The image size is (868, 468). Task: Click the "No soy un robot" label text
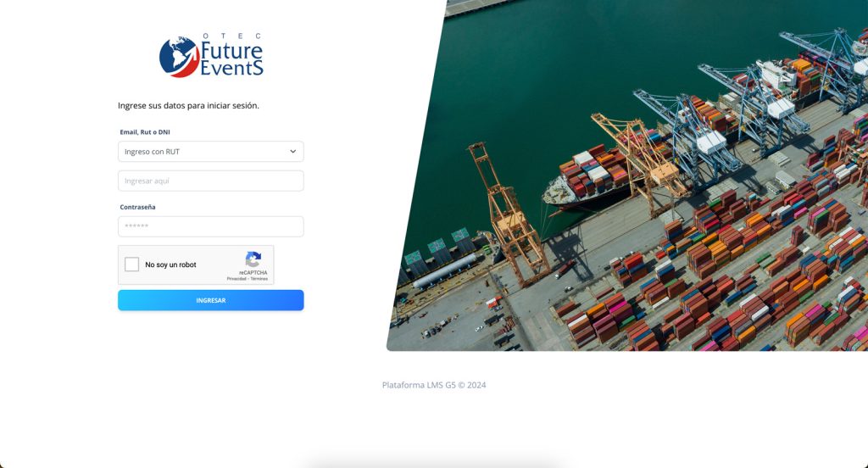pos(170,265)
